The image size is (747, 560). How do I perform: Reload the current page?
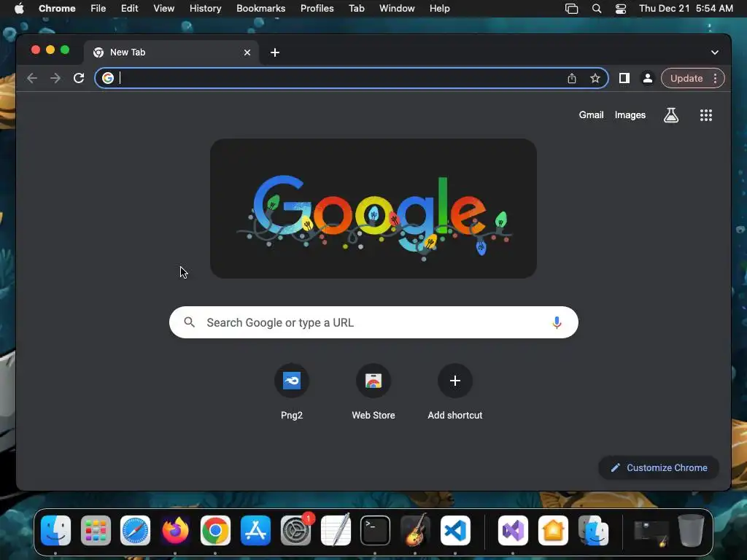tap(79, 78)
